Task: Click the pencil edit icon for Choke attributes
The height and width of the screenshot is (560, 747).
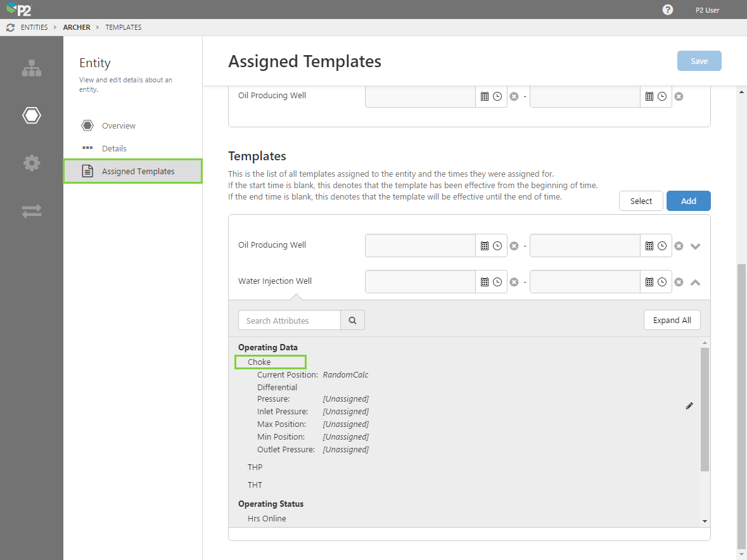Action: tap(689, 405)
